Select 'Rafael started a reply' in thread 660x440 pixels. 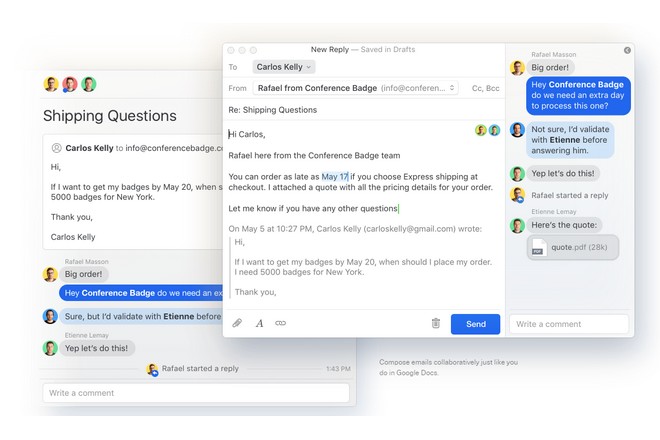point(200,368)
